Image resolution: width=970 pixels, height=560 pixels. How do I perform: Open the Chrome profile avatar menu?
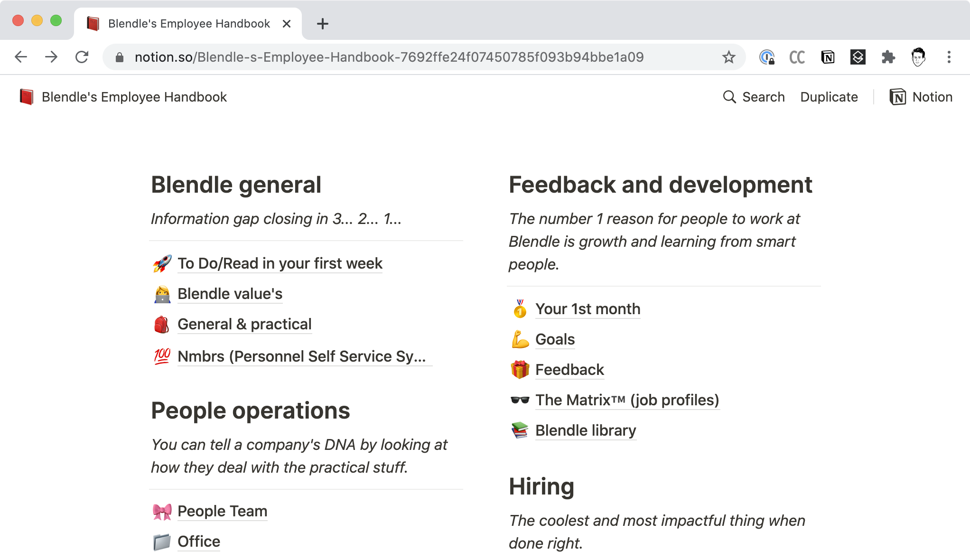(x=918, y=57)
